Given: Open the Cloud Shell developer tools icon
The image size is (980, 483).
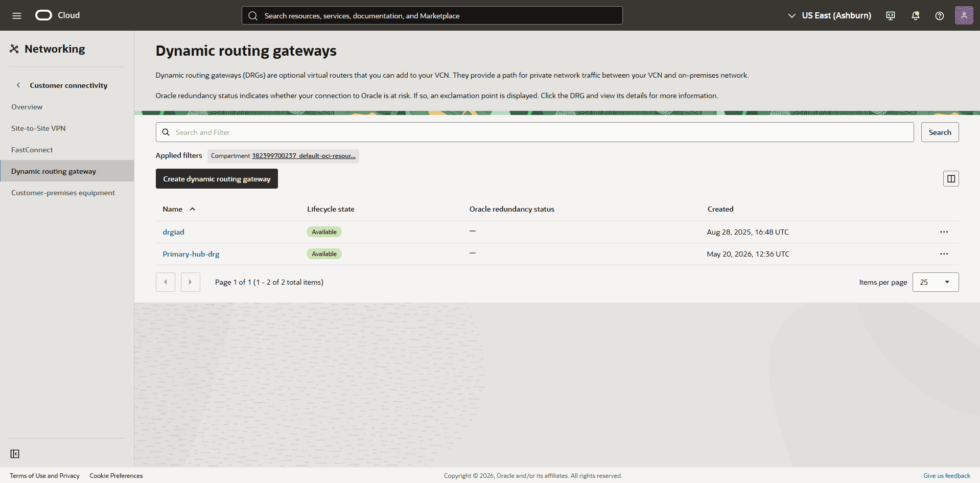Looking at the screenshot, I should 891,16.
